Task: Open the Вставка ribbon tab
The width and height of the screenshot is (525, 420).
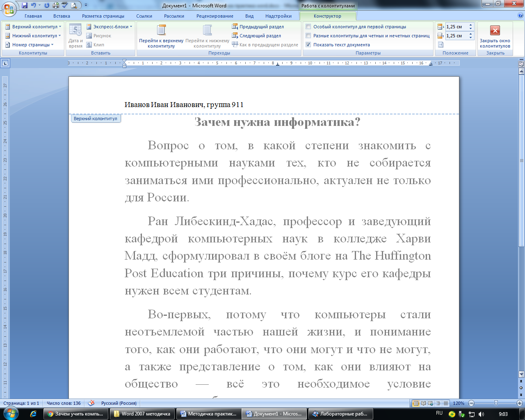Action: [x=62, y=16]
